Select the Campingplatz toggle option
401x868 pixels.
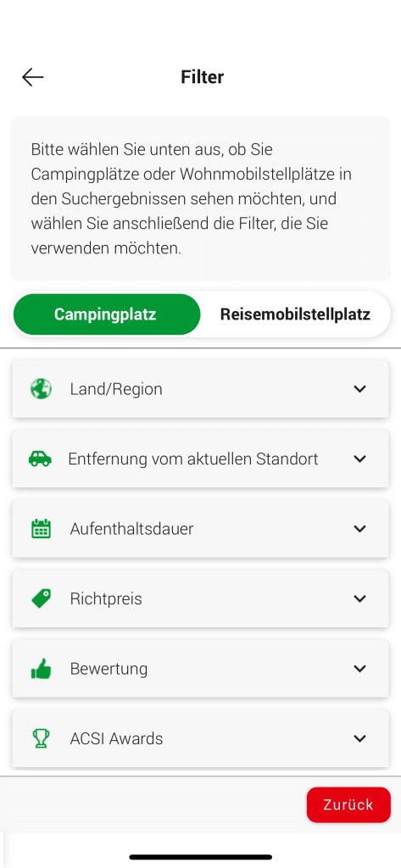click(x=106, y=314)
